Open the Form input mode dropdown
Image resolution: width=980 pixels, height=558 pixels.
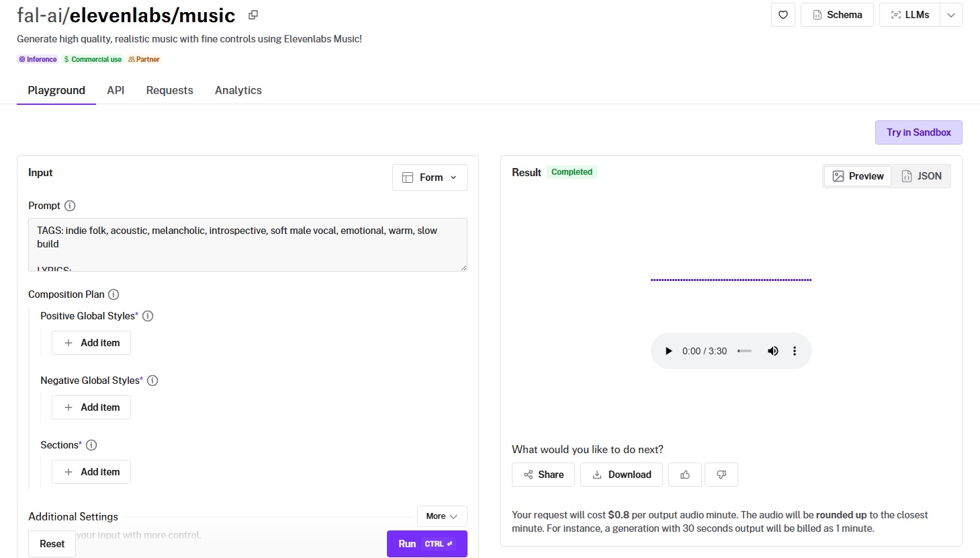[x=429, y=177]
